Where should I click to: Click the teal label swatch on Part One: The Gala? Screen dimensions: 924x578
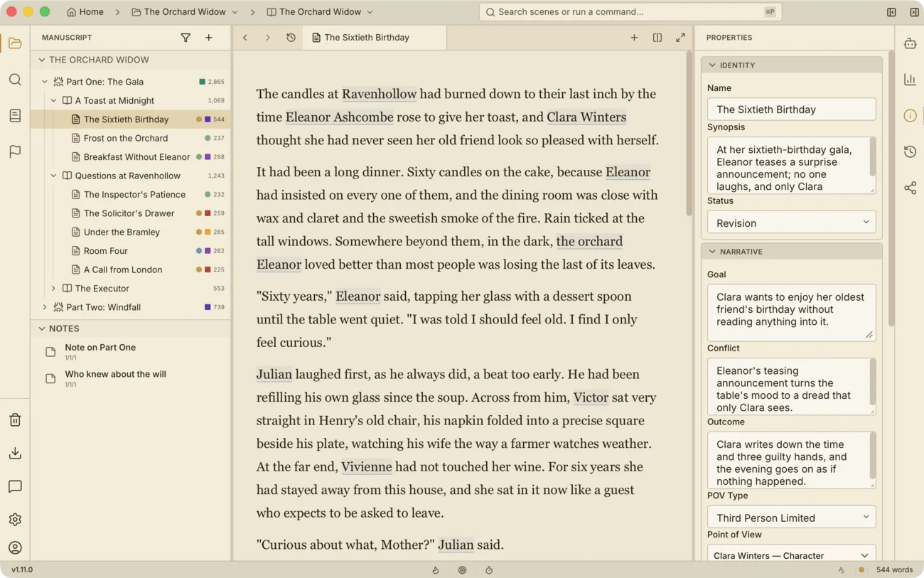click(203, 82)
